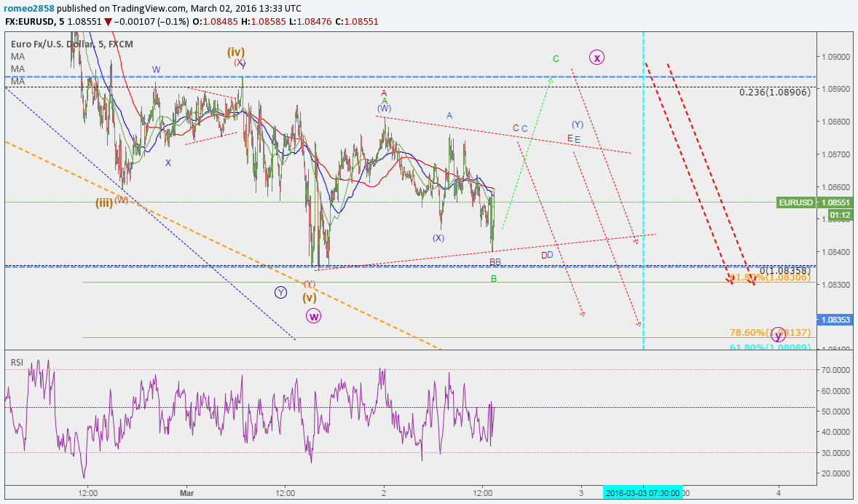The height and width of the screenshot is (504, 858).
Task: Open the romeo2858 author link
Action: pos(30,9)
